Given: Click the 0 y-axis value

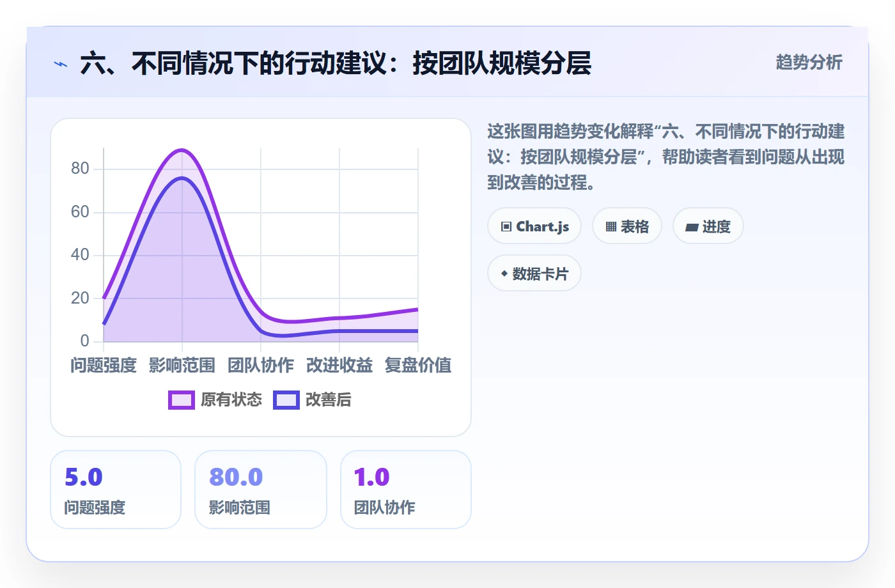Looking at the screenshot, I should click(84, 341).
